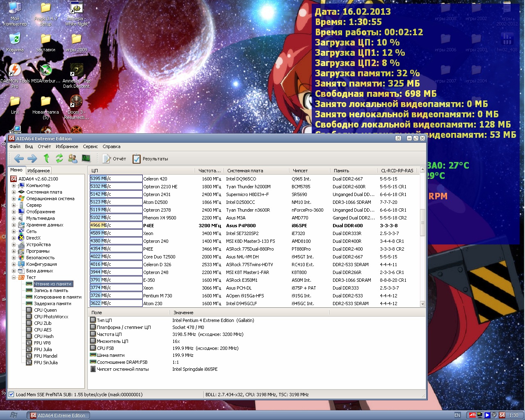Select the Сеть tree item
The image size is (525, 420).
[31, 231]
